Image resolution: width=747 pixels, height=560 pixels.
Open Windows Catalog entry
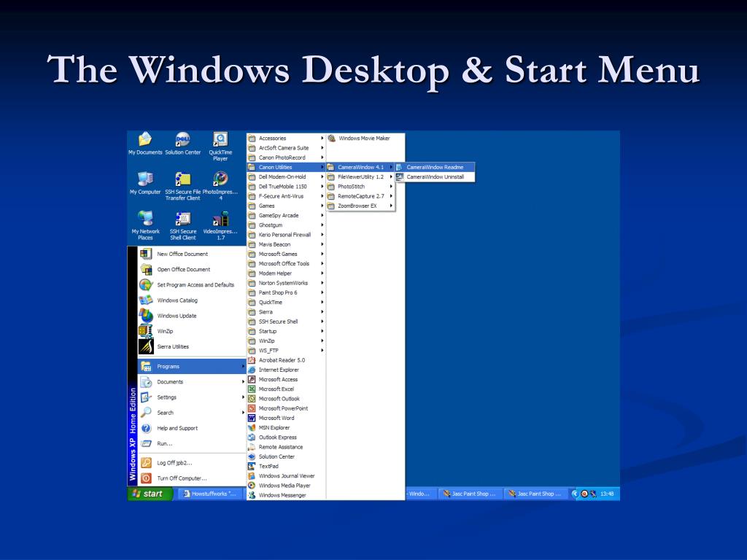(x=192, y=300)
